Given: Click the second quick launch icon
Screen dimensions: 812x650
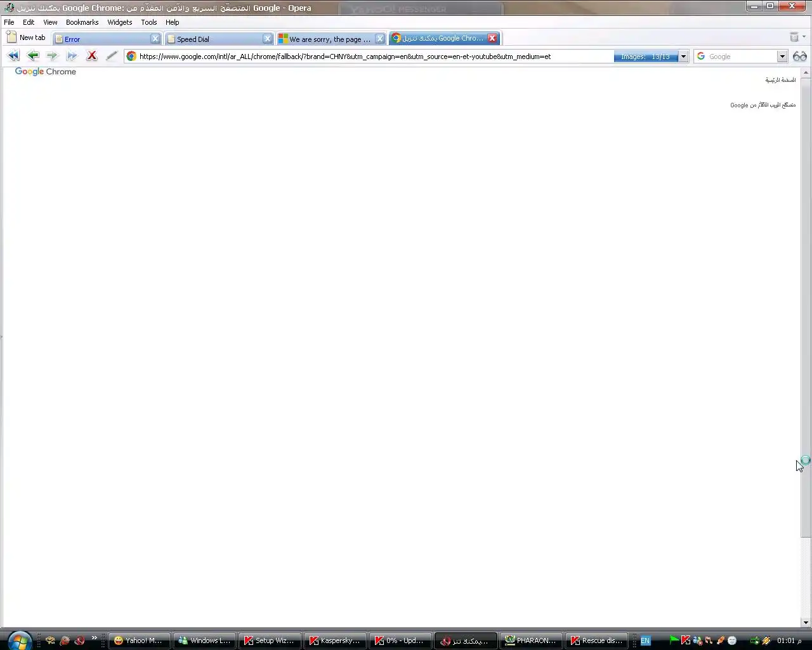Looking at the screenshot, I should 65,640.
